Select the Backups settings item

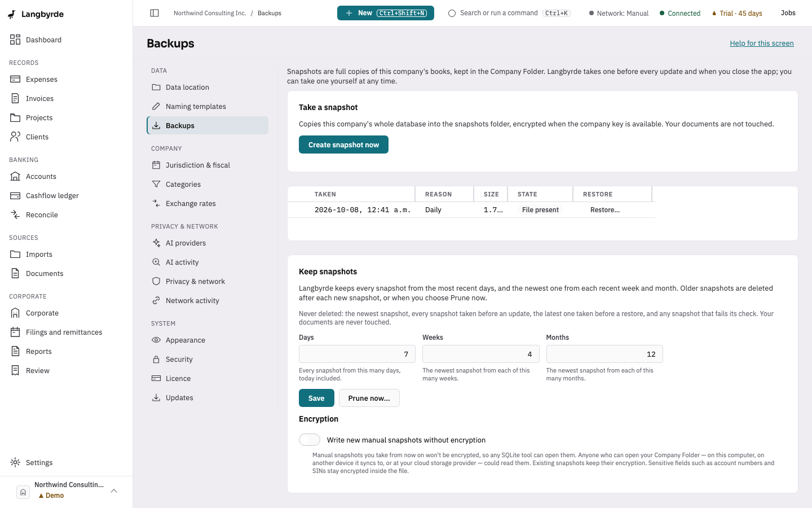click(x=208, y=125)
